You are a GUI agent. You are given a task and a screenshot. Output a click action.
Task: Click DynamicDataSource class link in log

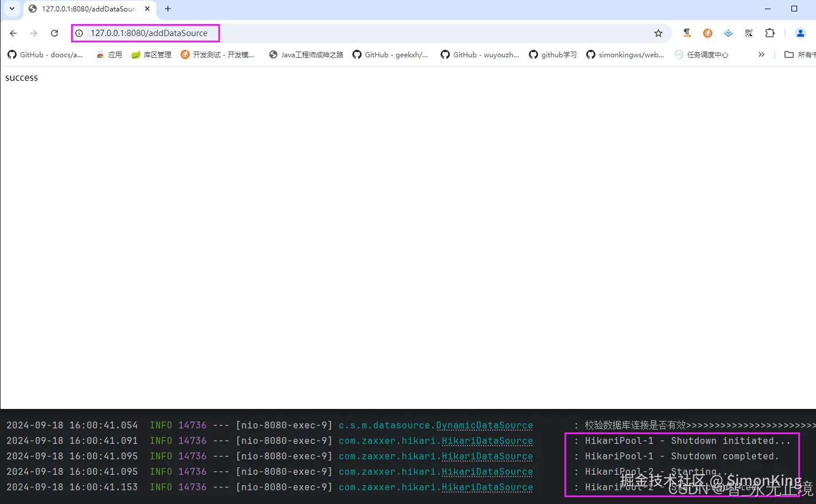click(484, 426)
